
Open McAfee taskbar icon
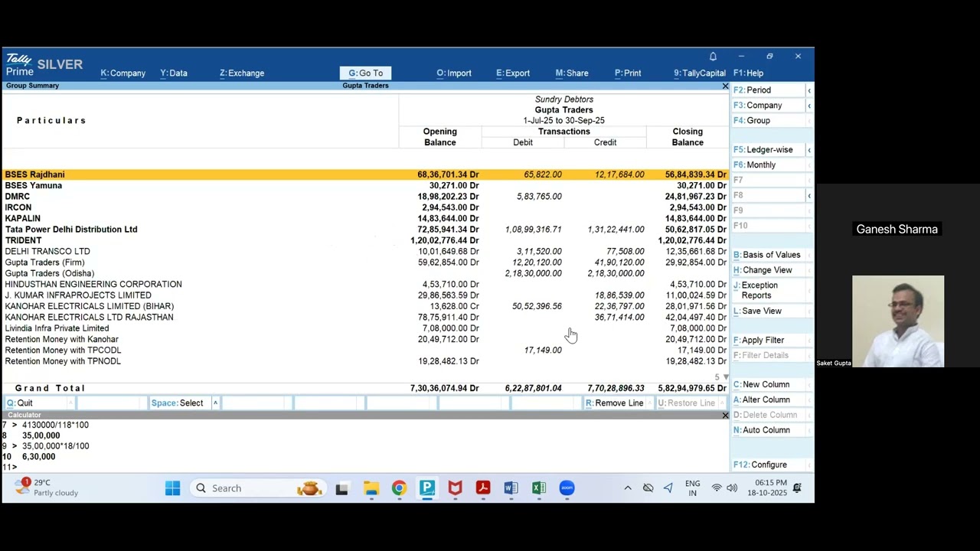pyautogui.click(x=455, y=488)
